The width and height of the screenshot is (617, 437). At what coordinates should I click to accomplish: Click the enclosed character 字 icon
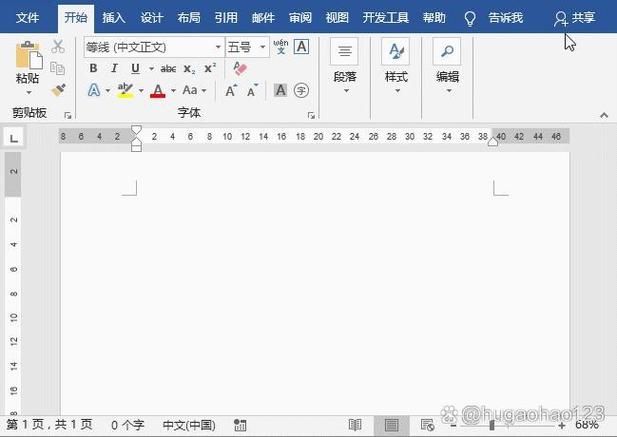[301, 90]
